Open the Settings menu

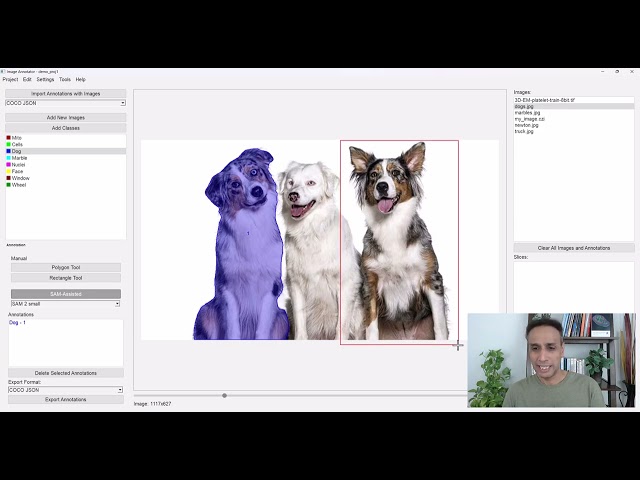[x=45, y=80]
